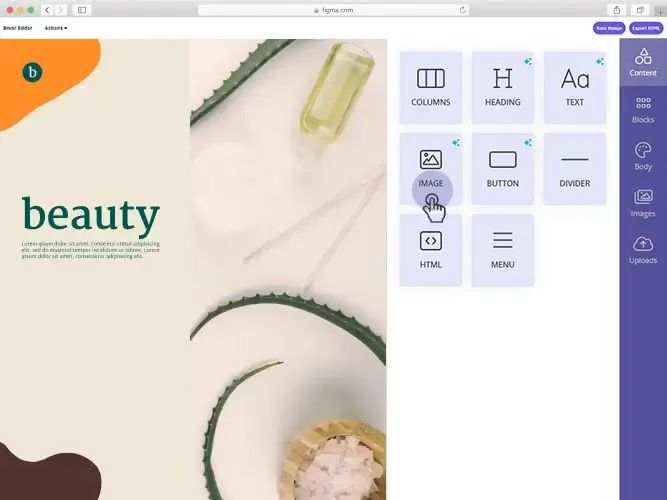Choose the Text content block
Viewport: 667px width, 500px height.
(575, 88)
